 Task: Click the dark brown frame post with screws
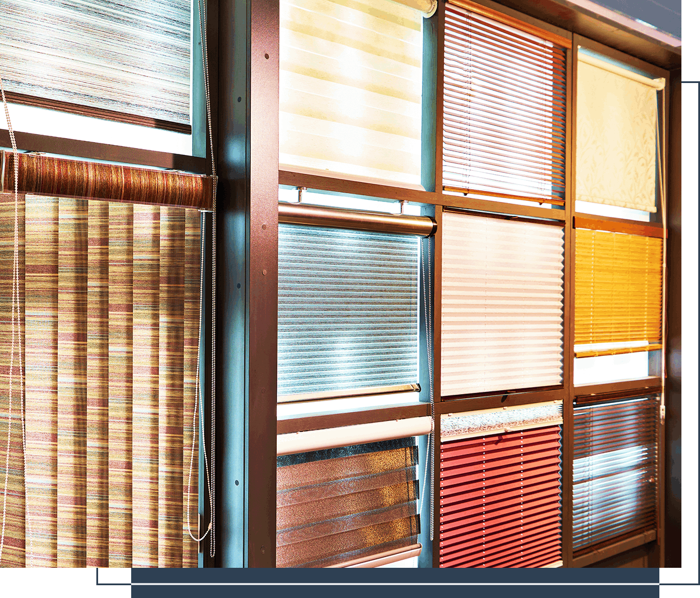pos(264,290)
